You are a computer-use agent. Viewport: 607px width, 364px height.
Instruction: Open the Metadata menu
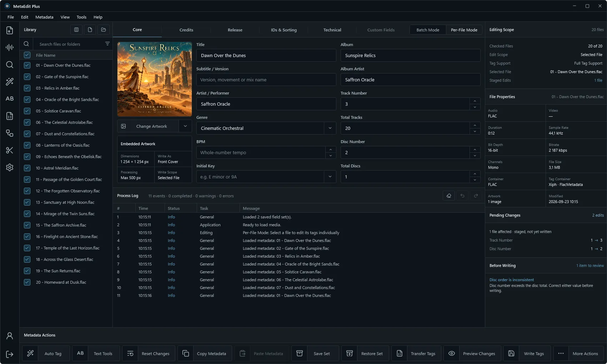[44, 17]
